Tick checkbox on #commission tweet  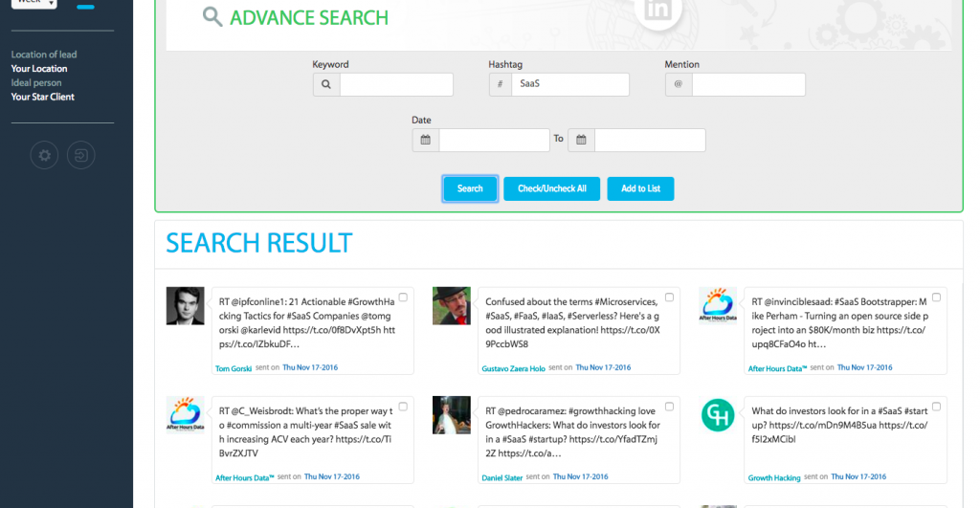pos(403,407)
